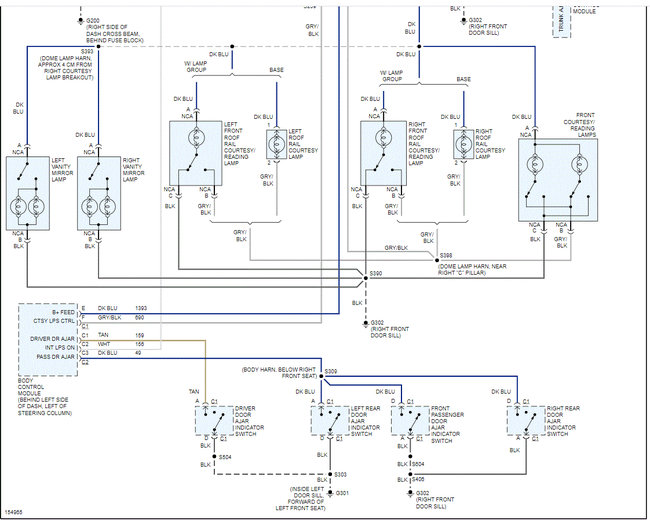Select the S309 splice below right front seat
This screenshot has height=520, width=650.
(x=321, y=376)
